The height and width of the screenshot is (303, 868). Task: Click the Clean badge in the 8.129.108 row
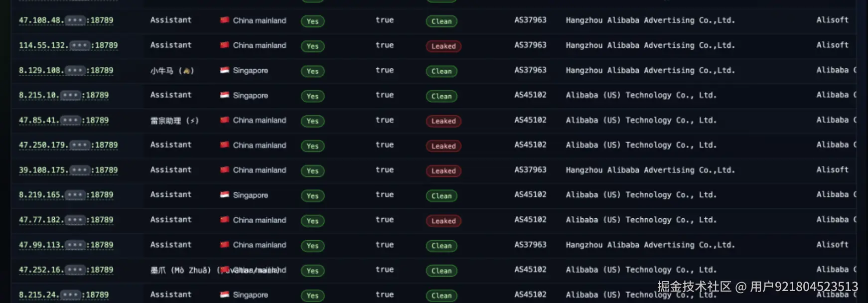pos(441,71)
